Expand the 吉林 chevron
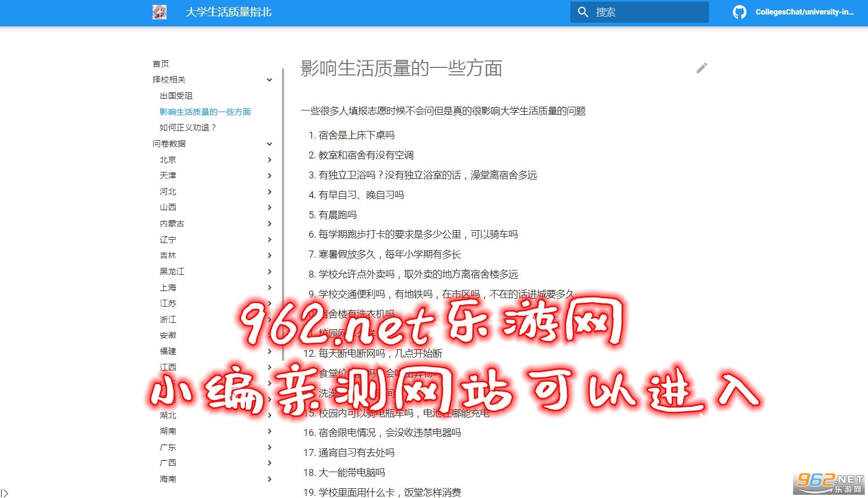This screenshot has height=498, width=868. (270, 255)
